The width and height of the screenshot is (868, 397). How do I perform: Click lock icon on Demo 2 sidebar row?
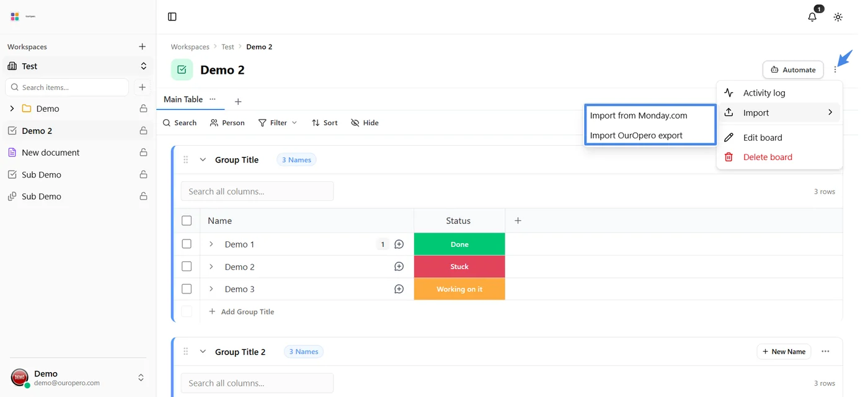(x=143, y=131)
